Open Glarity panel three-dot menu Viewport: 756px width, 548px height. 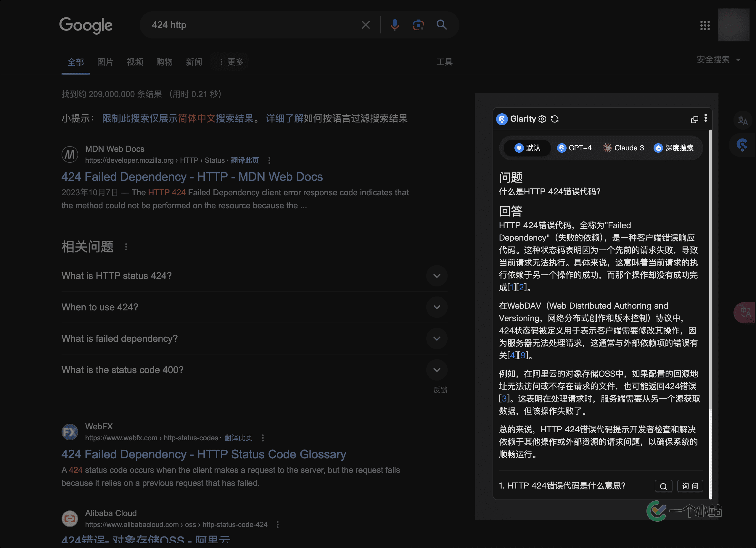[x=705, y=118]
